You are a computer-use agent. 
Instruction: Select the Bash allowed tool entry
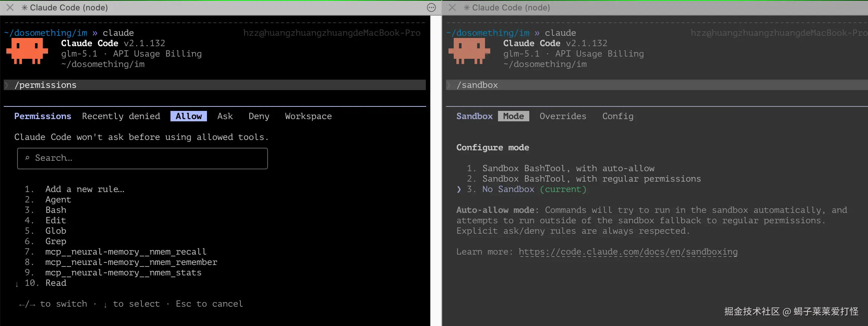56,210
